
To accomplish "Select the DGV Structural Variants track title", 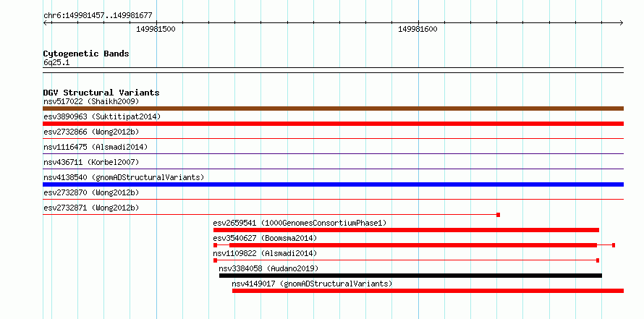I will tap(101, 93).
